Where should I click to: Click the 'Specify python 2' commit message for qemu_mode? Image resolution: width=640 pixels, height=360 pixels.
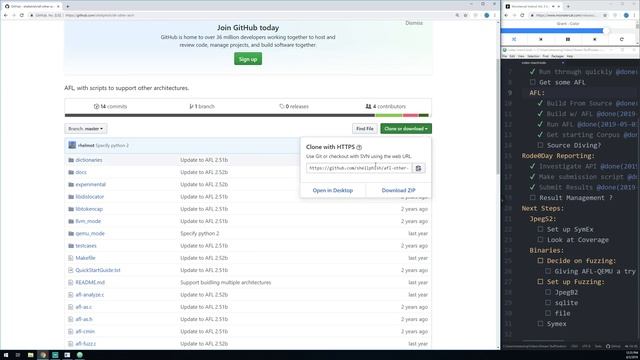(x=200, y=233)
